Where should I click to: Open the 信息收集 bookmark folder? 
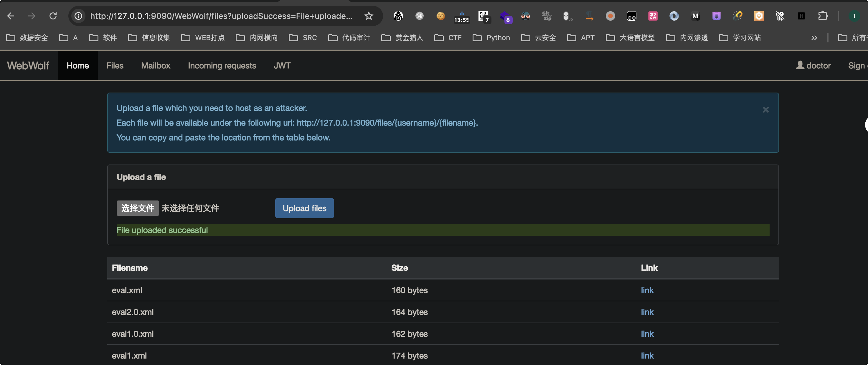click(148, 38)
